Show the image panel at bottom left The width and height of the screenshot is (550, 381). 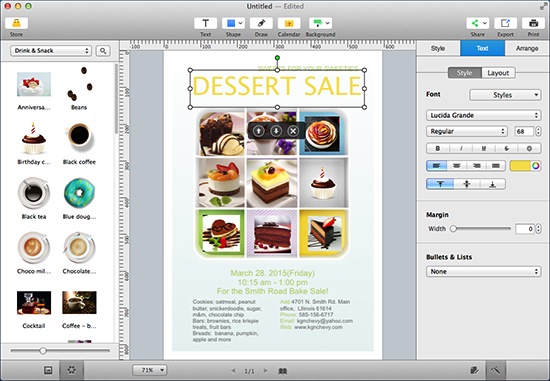point(48,370)
